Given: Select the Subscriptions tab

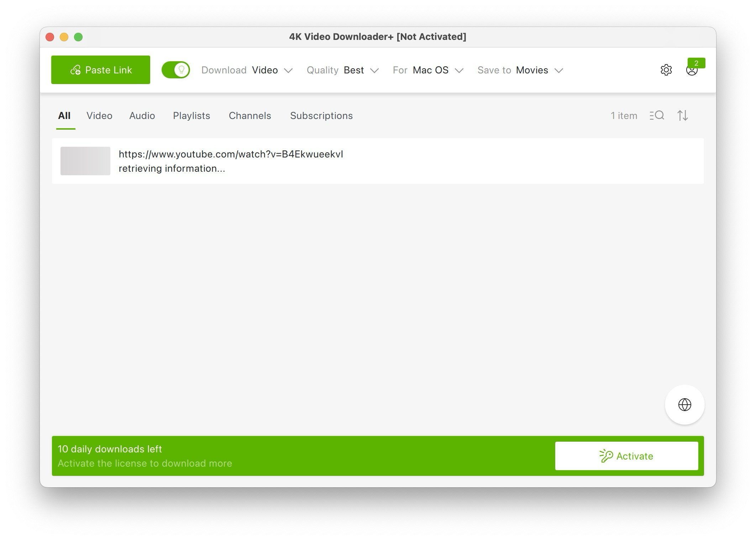Looking at the screenshot, I should tap(321, 115).
